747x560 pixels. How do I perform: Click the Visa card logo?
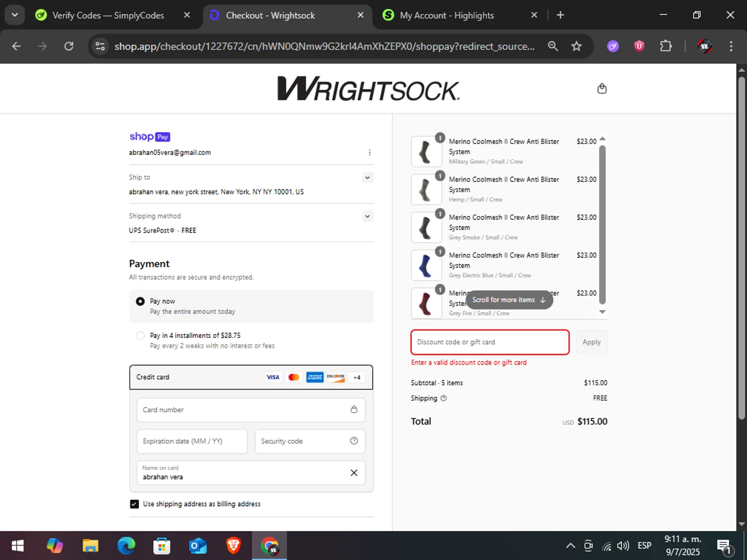click(273, 377)
